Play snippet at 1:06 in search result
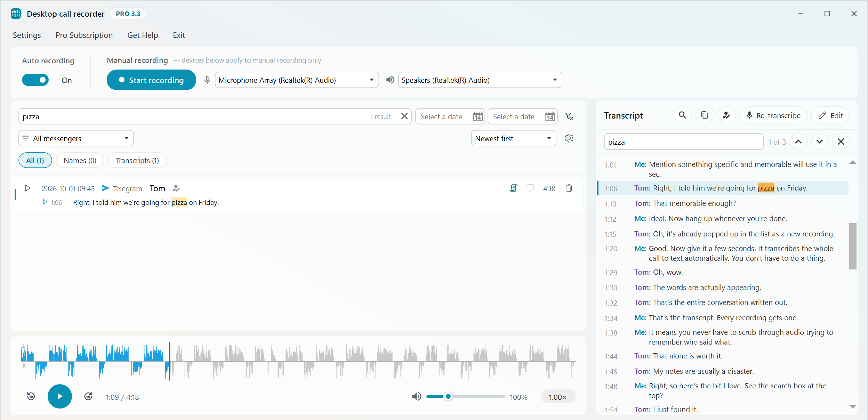 click(x=45, y=202)
